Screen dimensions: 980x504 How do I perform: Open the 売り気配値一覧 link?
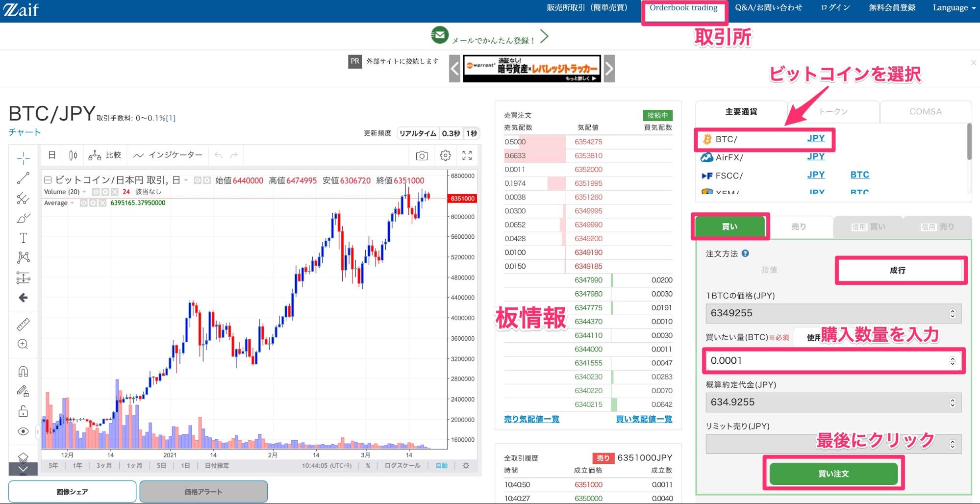click(x=531, y=419)
